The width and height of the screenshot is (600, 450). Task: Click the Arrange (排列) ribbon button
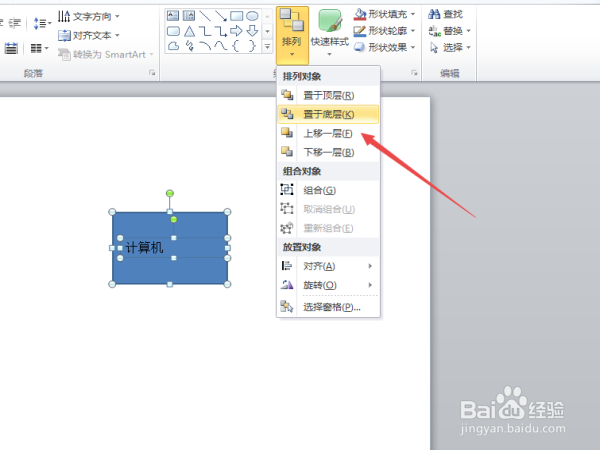[x=292, y=34]
